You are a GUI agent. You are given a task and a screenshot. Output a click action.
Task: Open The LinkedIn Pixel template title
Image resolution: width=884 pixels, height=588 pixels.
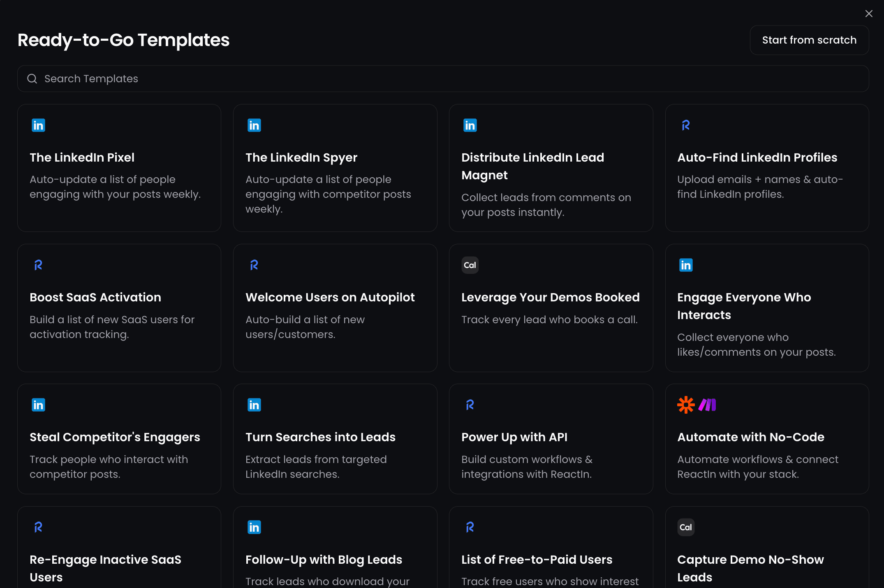pos(82,157)
